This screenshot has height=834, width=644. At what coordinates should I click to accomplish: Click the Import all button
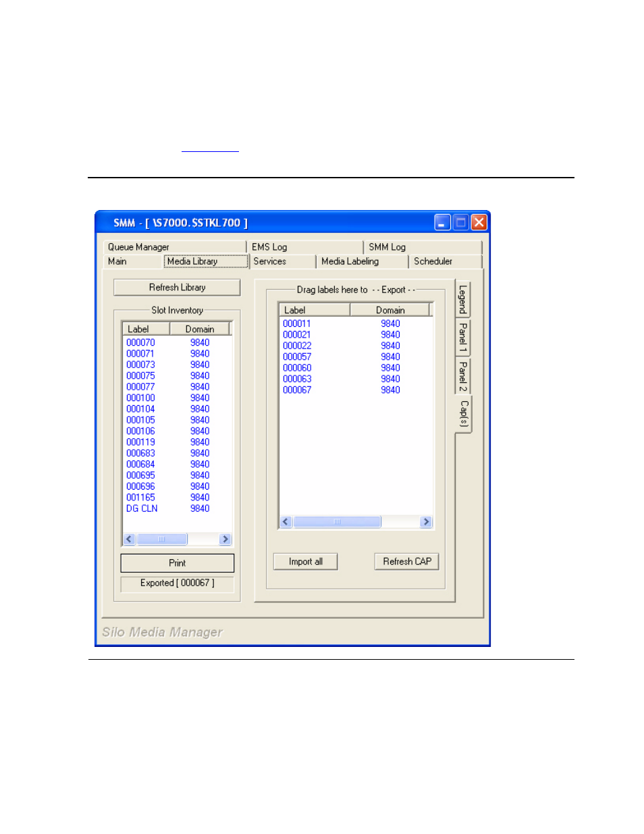(306, 562)
